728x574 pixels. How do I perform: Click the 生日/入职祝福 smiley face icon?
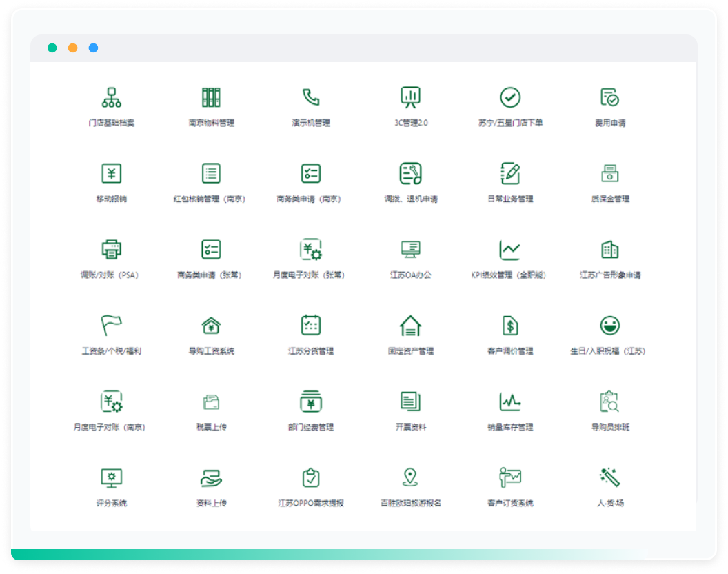tap(609, 325)
